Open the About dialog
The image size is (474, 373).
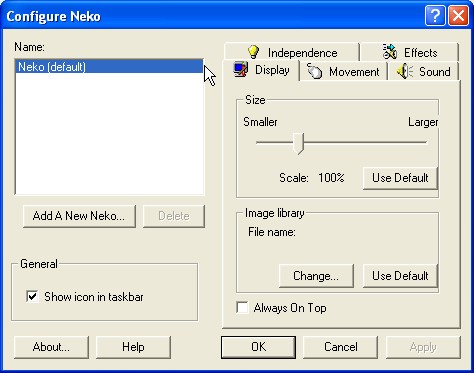coord(51,347)
